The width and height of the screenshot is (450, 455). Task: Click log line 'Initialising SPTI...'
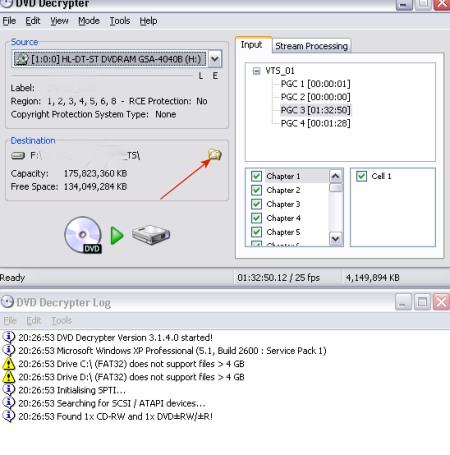click(x=72, y=390)
